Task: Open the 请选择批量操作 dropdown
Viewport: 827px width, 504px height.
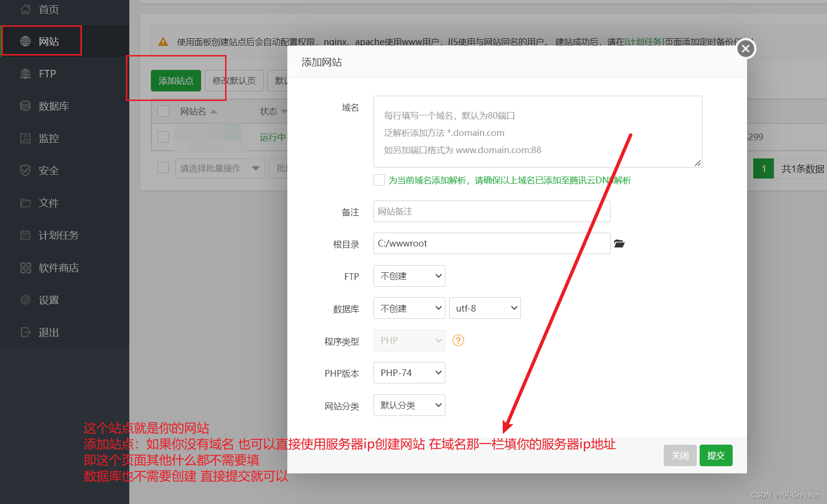Action: (220, 168)
